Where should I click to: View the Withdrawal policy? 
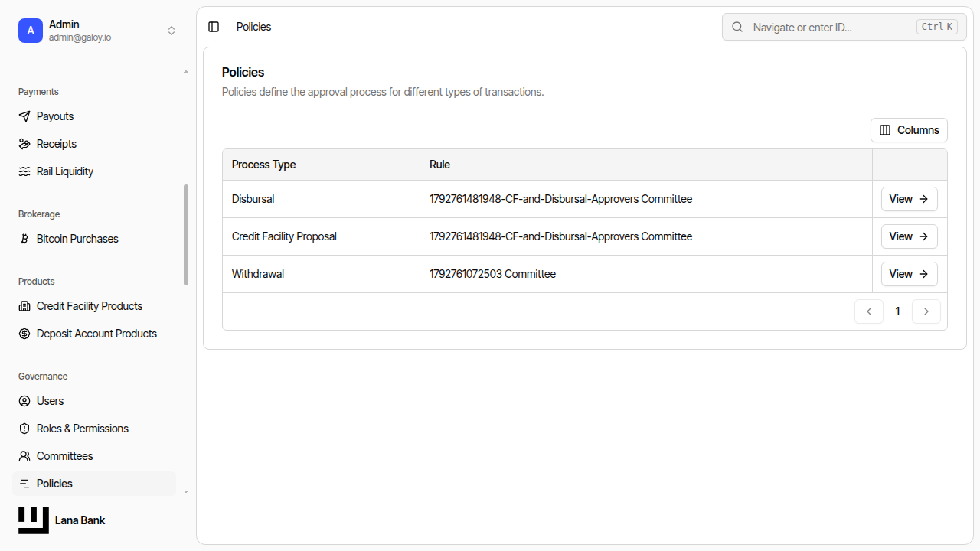909,274
